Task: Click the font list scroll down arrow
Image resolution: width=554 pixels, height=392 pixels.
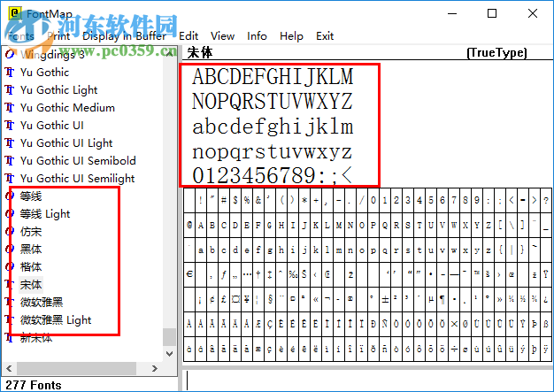Action: pos(170,353)
